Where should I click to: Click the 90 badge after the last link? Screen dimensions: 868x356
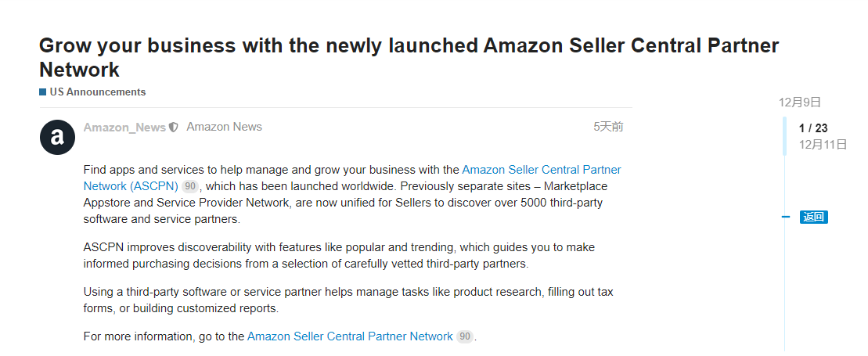465,336
